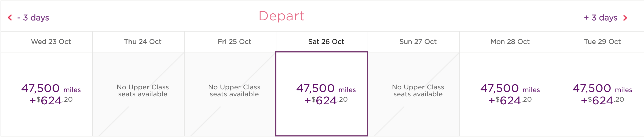644x137 pixels.
Task: Choose the 47,500 miles fare under Tuesday
Action: point(602,89)
